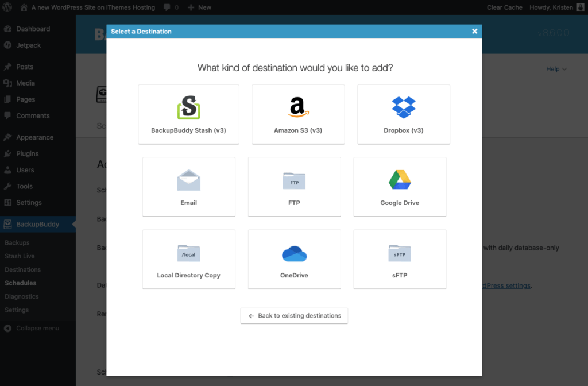The image size is (588, 386).
Task: Open the Schedules submenu item
Action: (x=21, y=283)
